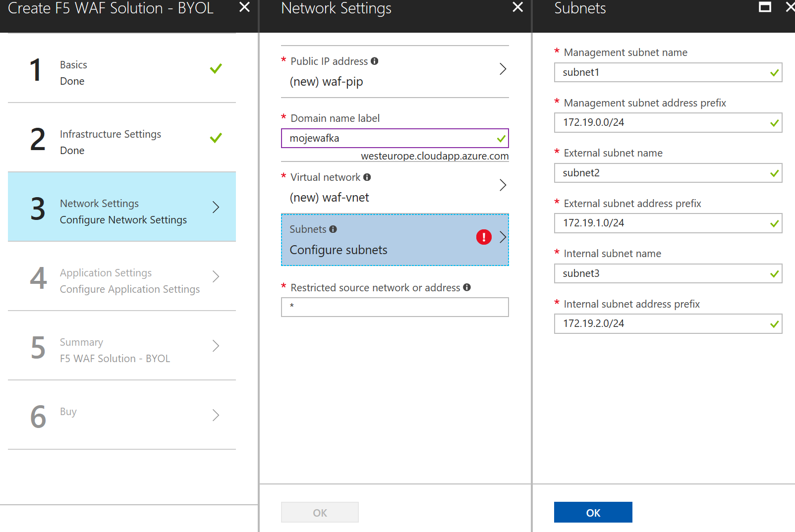Maximize the Subnets blade
Screen dimensions: 795x532
[x=765, y=7]
